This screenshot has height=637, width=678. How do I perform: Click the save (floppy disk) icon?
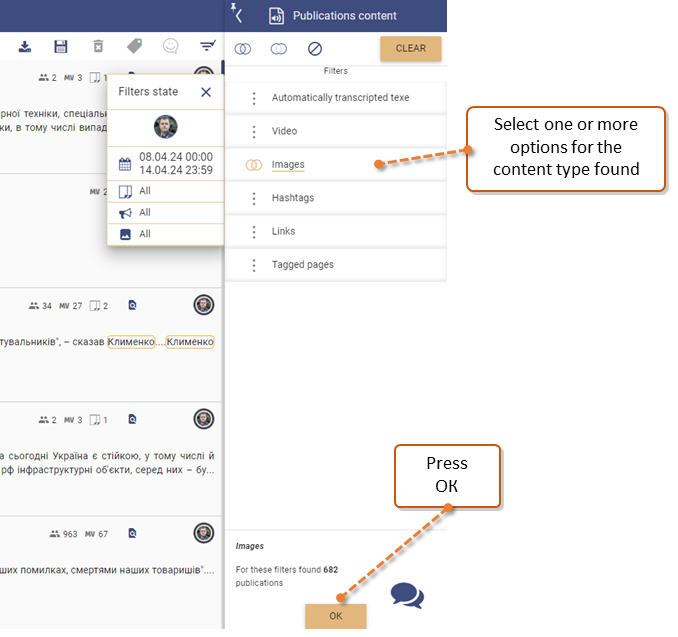click(x=61, y=46)
